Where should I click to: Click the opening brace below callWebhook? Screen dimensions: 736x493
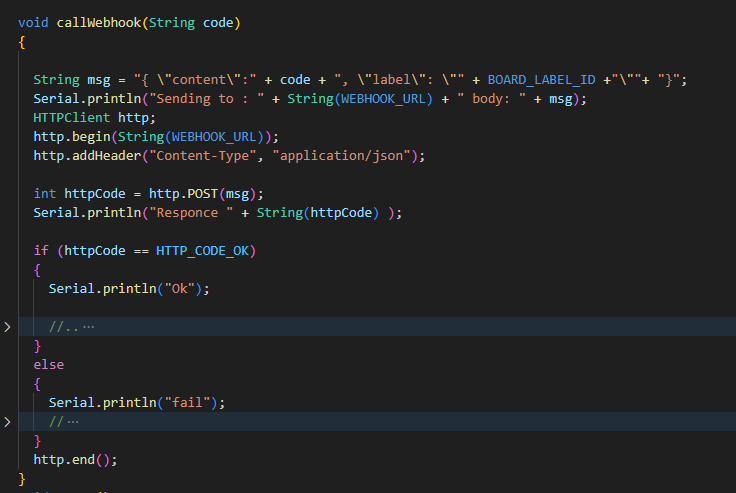22,42
